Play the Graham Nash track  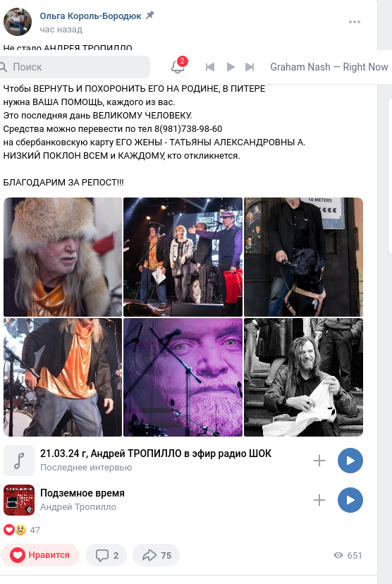(x=231, y=67)
